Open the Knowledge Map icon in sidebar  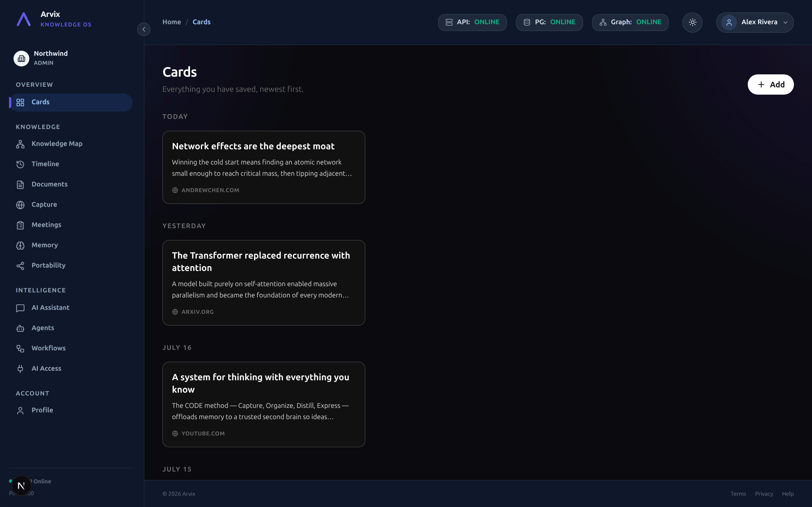(20, 144)
